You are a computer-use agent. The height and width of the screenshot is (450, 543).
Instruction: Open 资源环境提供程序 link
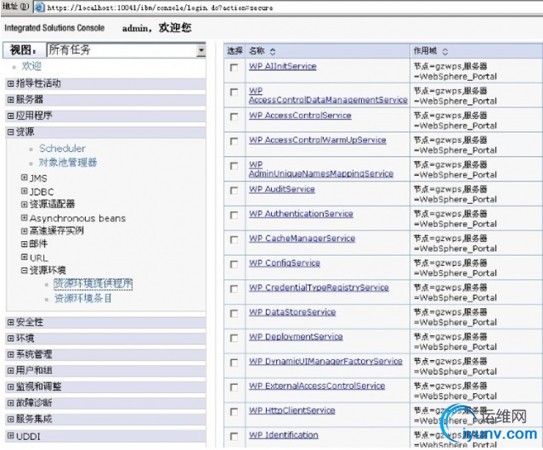pyautogui.click(x=93, y=284)
